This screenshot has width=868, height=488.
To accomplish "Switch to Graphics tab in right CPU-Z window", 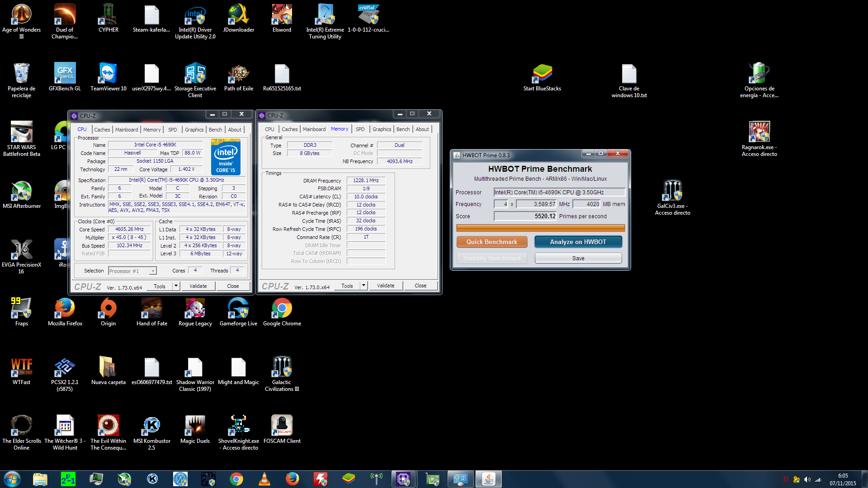I will pos(382,129).
